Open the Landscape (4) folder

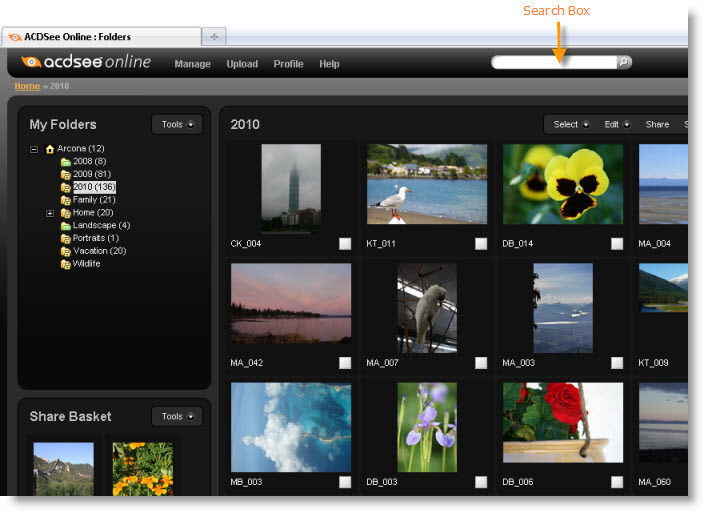[x=101, y=225]
